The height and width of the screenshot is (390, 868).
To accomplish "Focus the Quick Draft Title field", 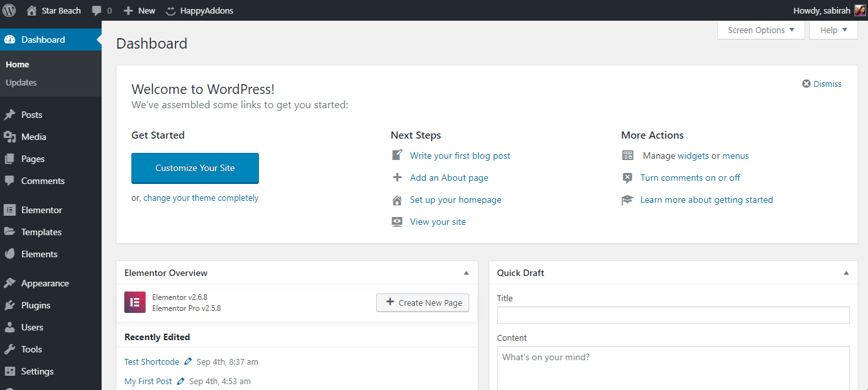I will coord(673,315).
